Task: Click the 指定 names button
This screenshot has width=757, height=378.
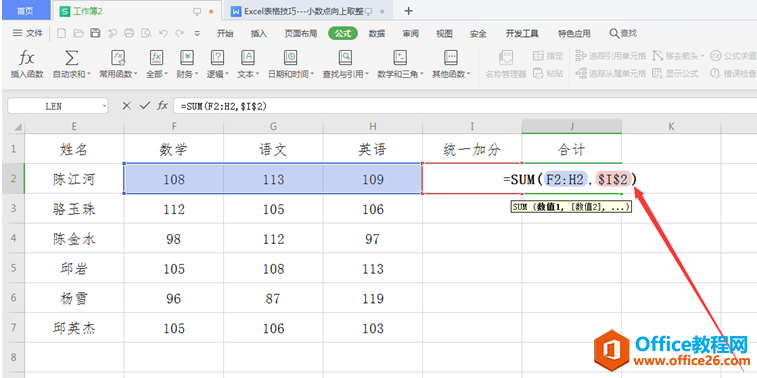Action: (x=548, y=56)
